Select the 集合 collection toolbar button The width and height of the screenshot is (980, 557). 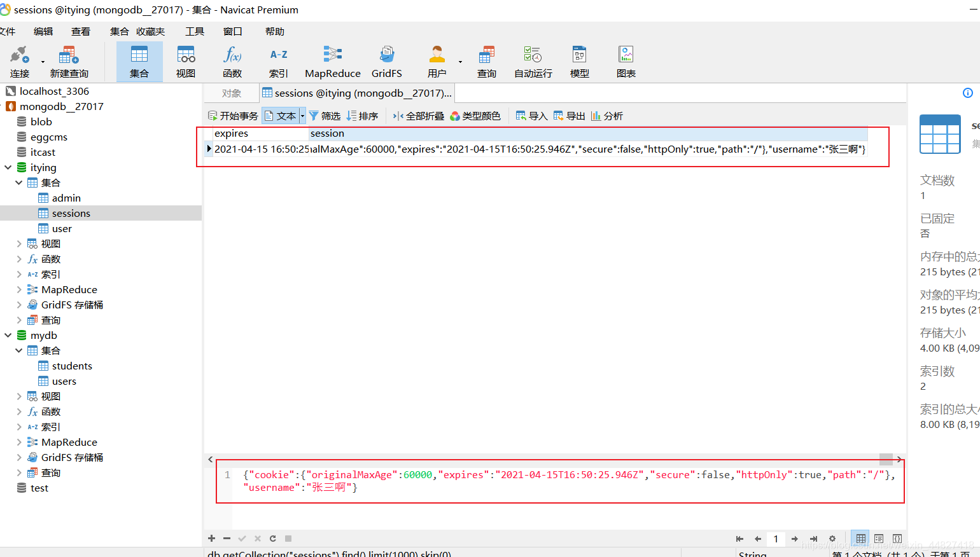click(139, 62)
